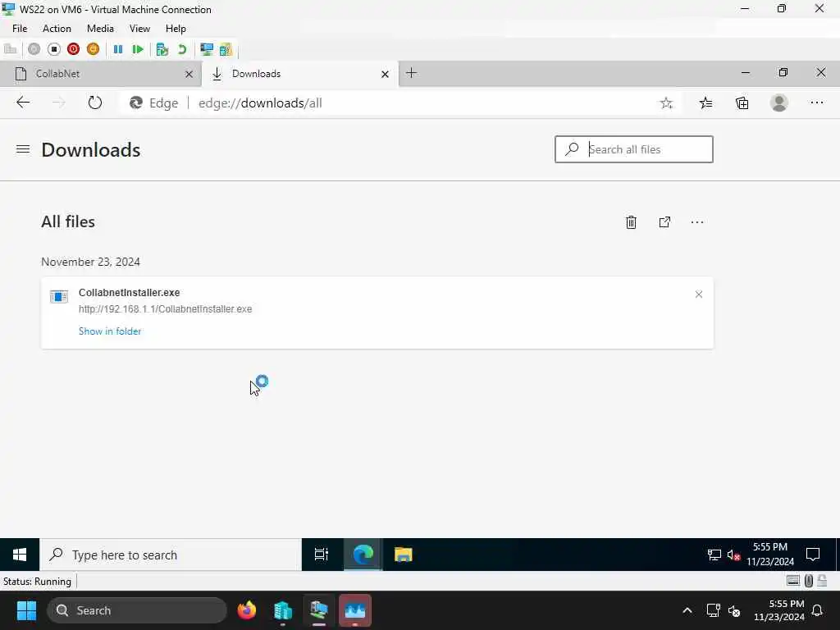Show hidden icons chevron in host tray
Viewport: 840px width, 630px height.
tap(687, 610)
